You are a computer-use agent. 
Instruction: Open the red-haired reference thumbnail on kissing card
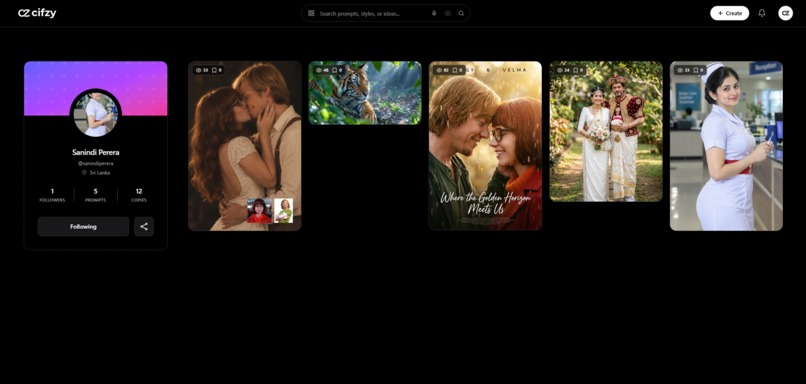(x=260, y=211)
